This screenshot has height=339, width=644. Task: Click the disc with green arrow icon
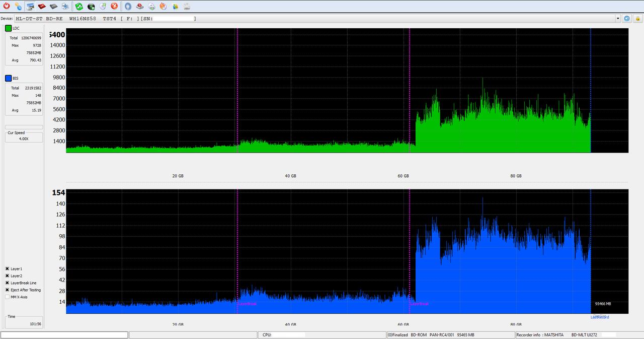tap(103, 6)
